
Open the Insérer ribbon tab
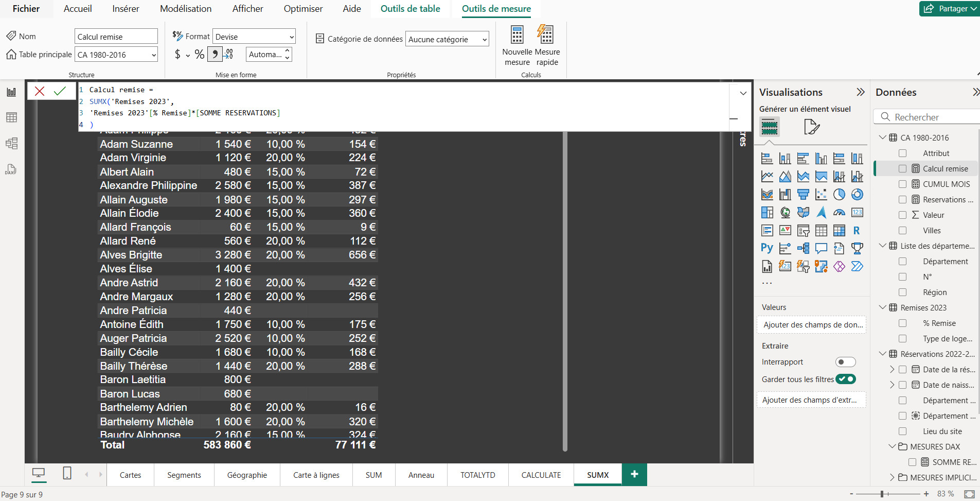click(126, 9)
